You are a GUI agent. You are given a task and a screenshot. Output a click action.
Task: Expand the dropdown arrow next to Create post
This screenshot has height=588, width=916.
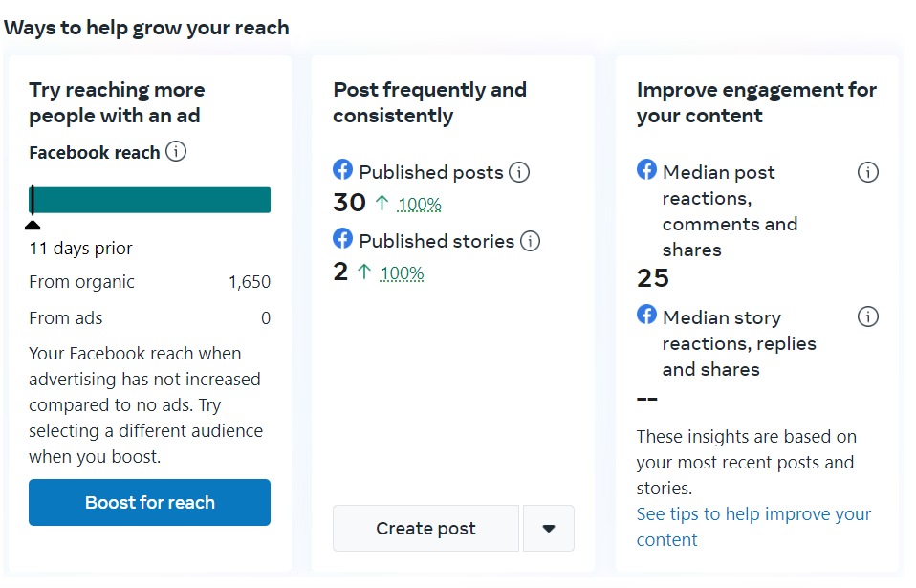pyautogui.click(x=549, y=529)
